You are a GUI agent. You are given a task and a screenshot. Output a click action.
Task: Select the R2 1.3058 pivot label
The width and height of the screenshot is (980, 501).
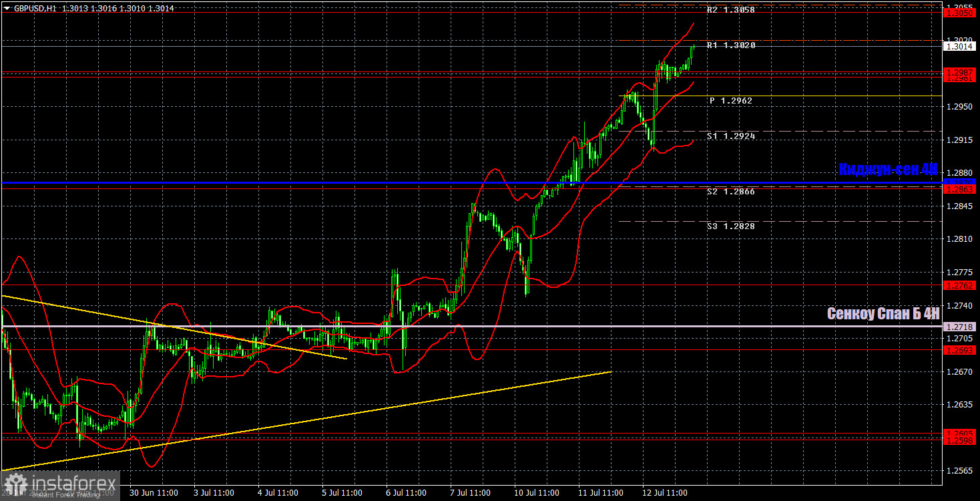tap(732, 11)
